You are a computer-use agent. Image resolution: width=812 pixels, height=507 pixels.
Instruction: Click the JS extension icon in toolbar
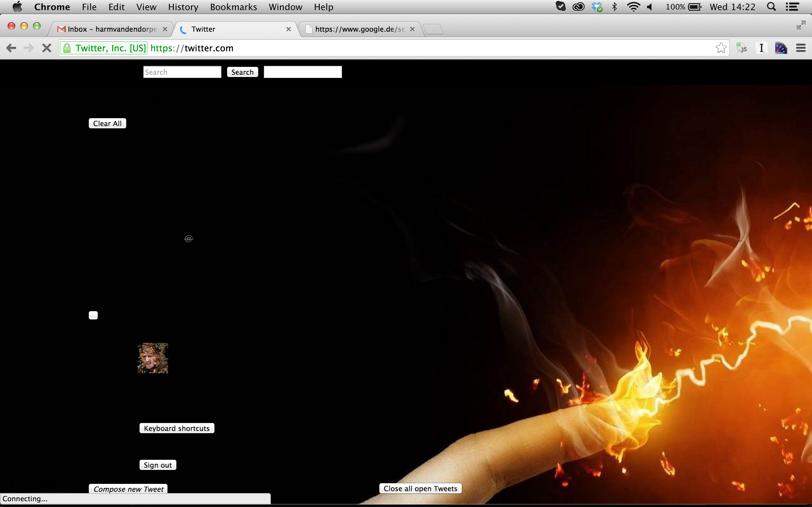[x=742, y=48]
